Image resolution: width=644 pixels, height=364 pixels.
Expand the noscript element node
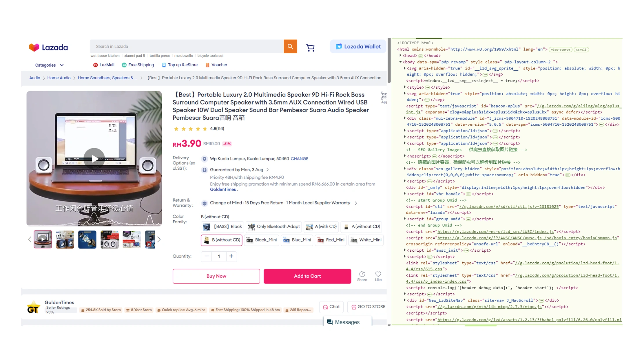pos(405,156)
